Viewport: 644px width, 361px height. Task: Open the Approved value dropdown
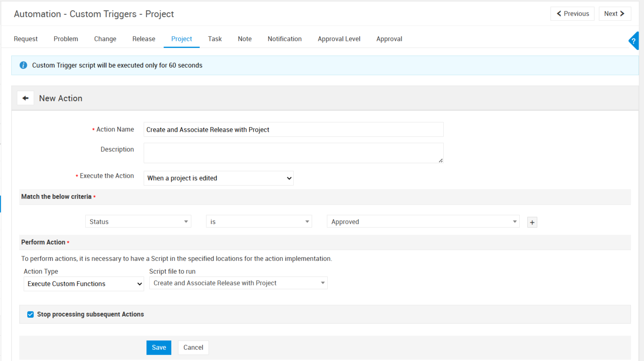click(423, 222)
